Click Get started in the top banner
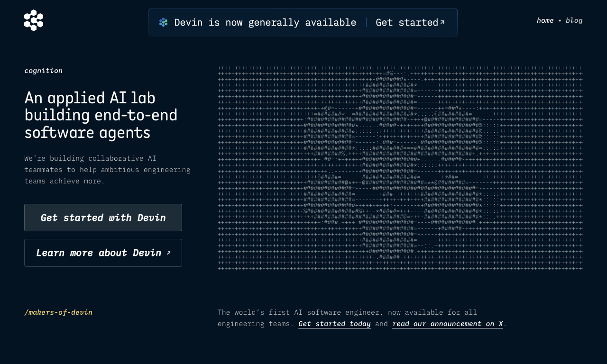607x364 pixels. click(410, 22)
